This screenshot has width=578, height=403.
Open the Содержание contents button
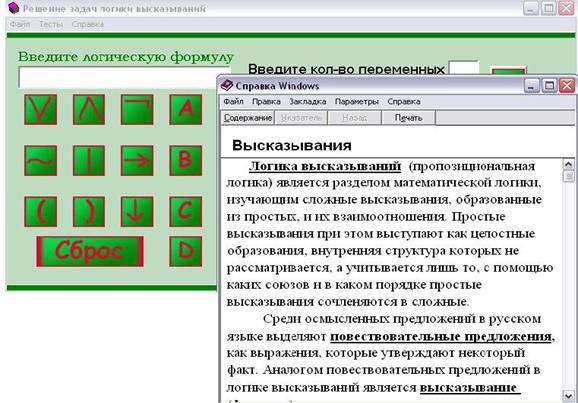click(x=248, y=118)
